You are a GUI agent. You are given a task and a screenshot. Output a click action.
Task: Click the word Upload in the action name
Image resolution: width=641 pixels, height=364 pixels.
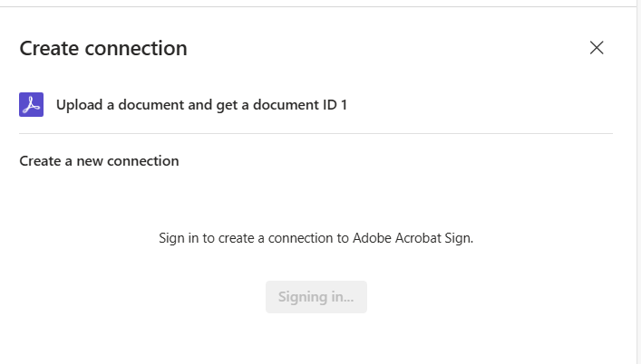79,105
